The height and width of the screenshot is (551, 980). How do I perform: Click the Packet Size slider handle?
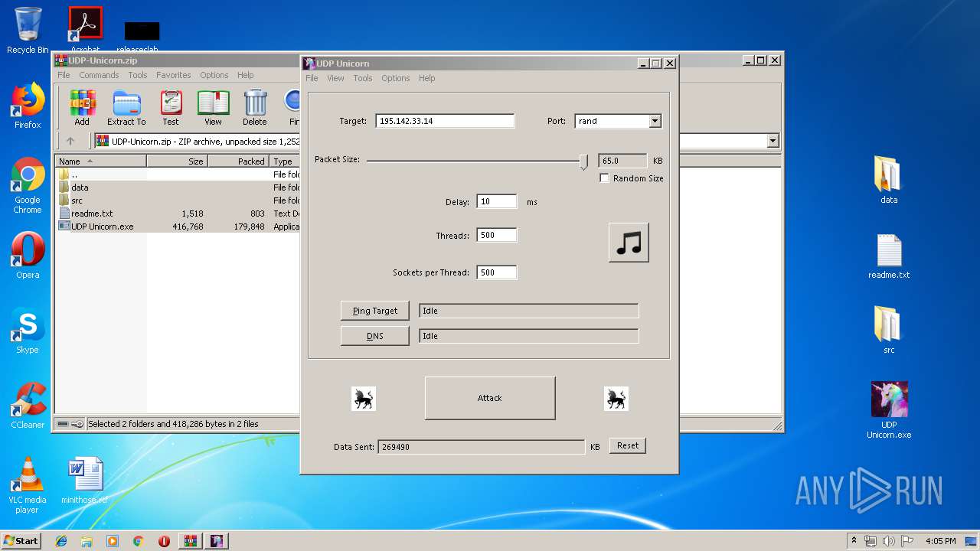click(x=583, y=161)
